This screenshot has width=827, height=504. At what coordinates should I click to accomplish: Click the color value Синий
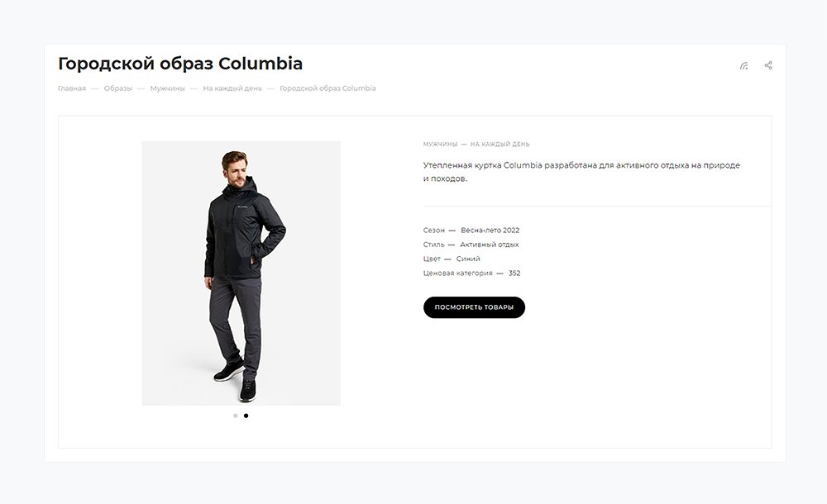click(468, 259)
